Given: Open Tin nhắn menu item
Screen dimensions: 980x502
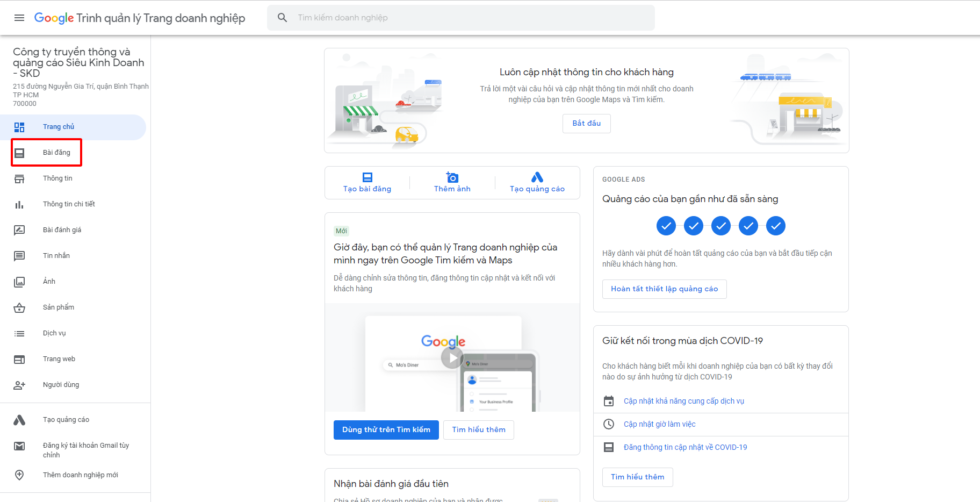Looking at the screenshot, I should 73,256.
